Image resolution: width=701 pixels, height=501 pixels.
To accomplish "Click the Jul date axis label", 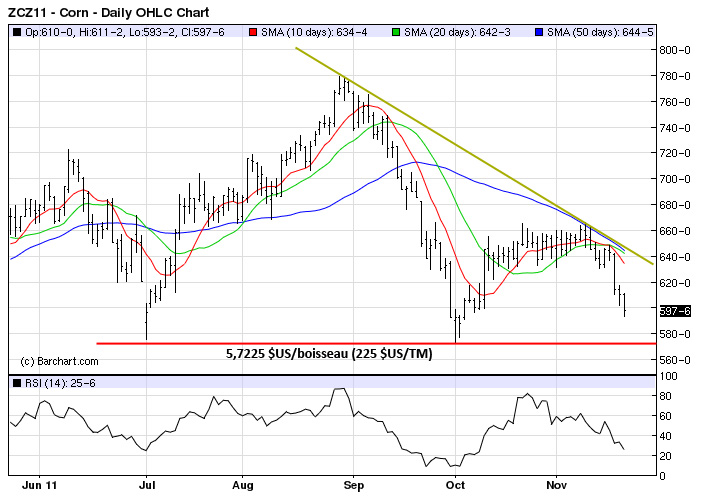I will [x=147, y=485].
